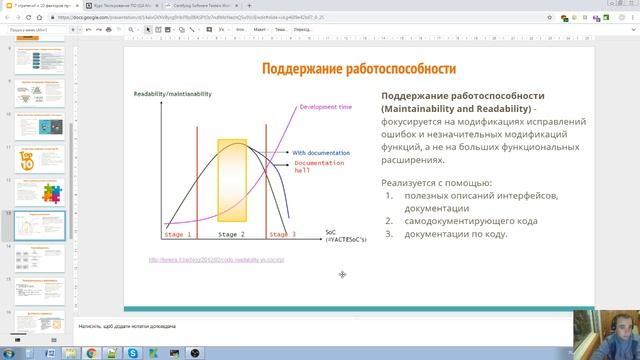Viewport: 640px width, 360px height.
Task: Activate the paint format tool
Action: click(119, 30)
